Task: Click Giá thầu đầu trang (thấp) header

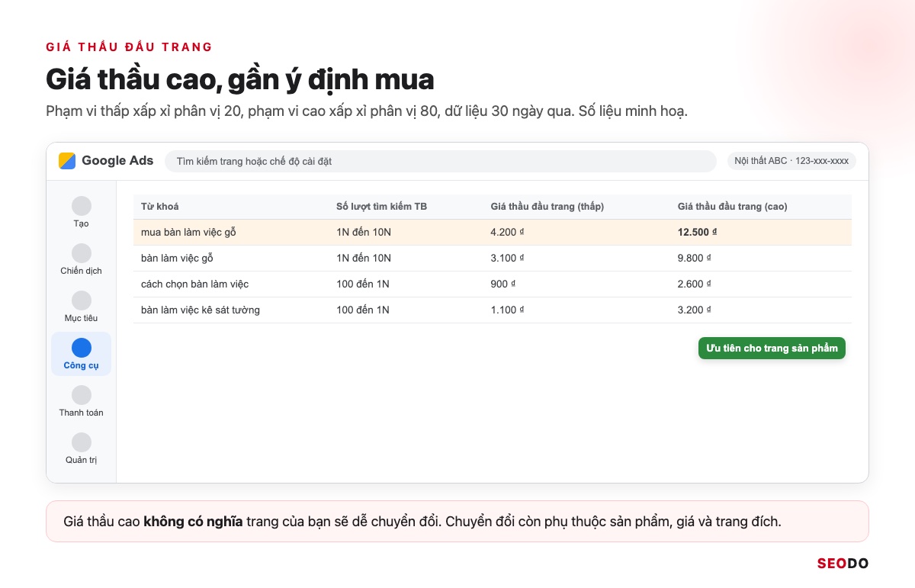Action: pyautogui.click(x=547, y=207)
